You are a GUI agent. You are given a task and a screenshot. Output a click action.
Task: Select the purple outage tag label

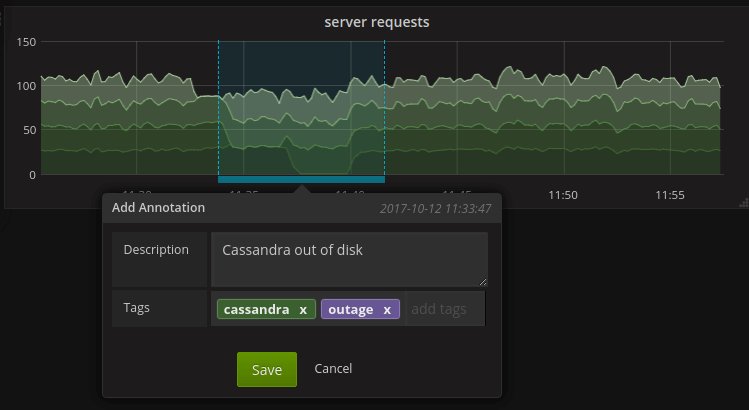coord(350,310)
